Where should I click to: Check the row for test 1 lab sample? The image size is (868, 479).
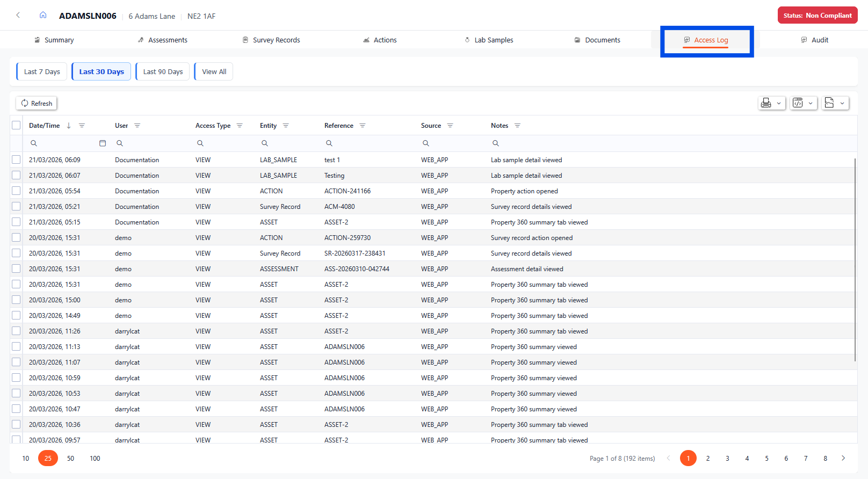(16, 159)
